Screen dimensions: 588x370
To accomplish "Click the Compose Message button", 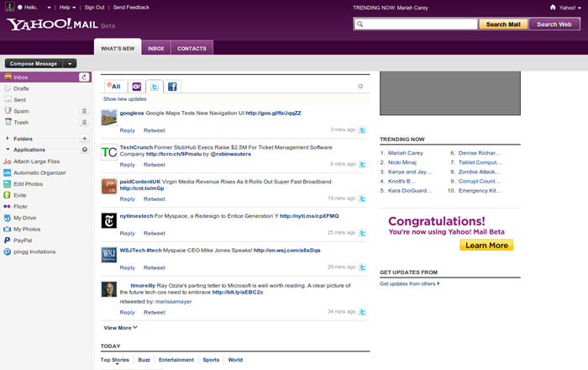I will click(x=34, y=64).
